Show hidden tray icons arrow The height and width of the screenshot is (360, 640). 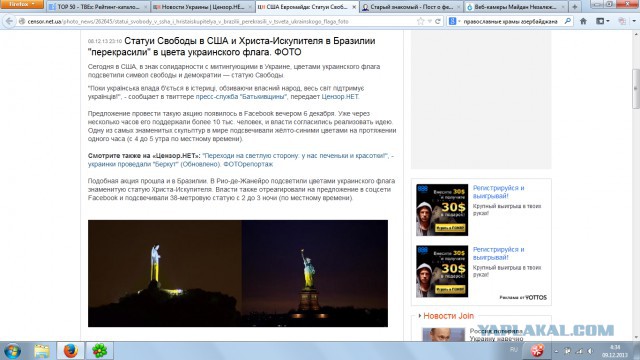pos(556,351)
